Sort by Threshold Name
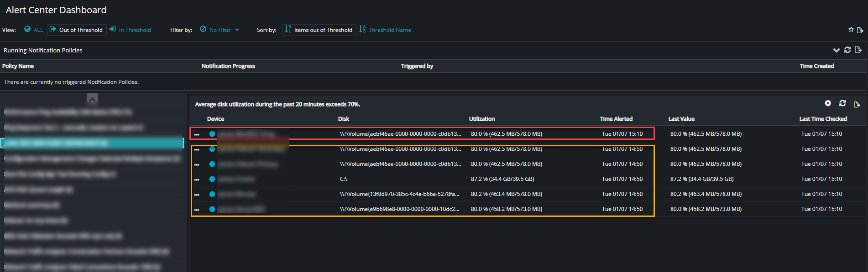 coord(385,30)
